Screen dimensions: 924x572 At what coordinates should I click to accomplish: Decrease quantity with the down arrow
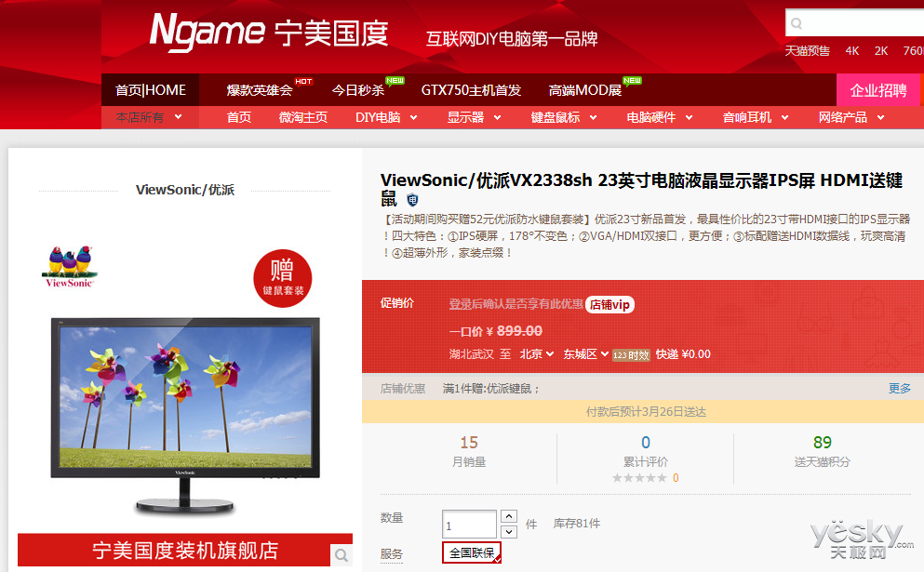[x=509, y=532]
